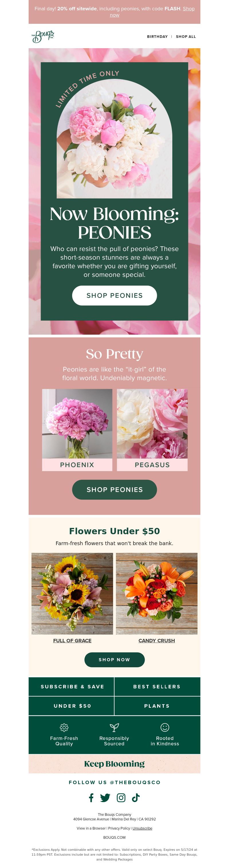The width and height of the screenshot is (229, 868).
Task: Click The Bouqs Co. logo
Action: pos(43,36)
